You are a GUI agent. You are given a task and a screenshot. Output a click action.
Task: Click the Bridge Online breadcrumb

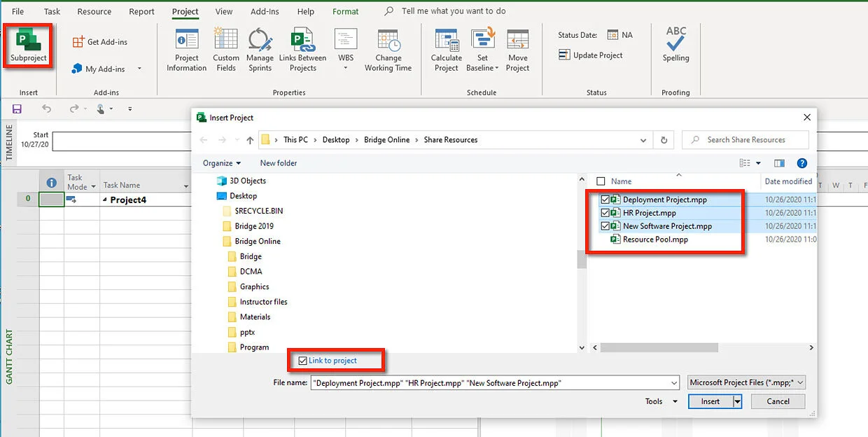(x=386, y=140)
